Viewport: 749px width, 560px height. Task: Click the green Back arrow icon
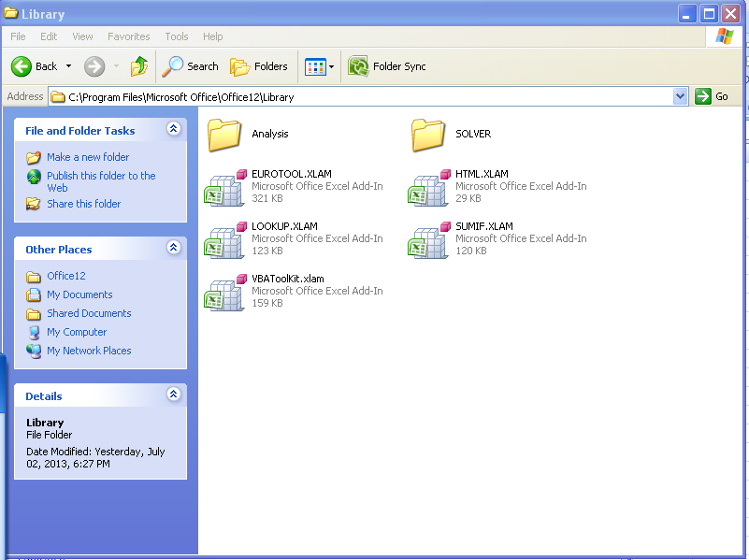(21, 66)
